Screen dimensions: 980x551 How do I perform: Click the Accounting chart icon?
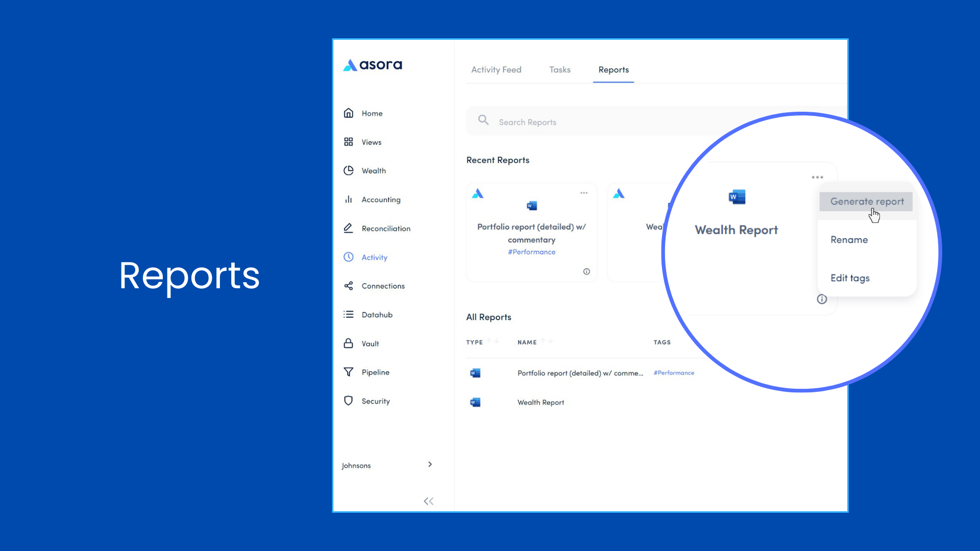point(349,199)
